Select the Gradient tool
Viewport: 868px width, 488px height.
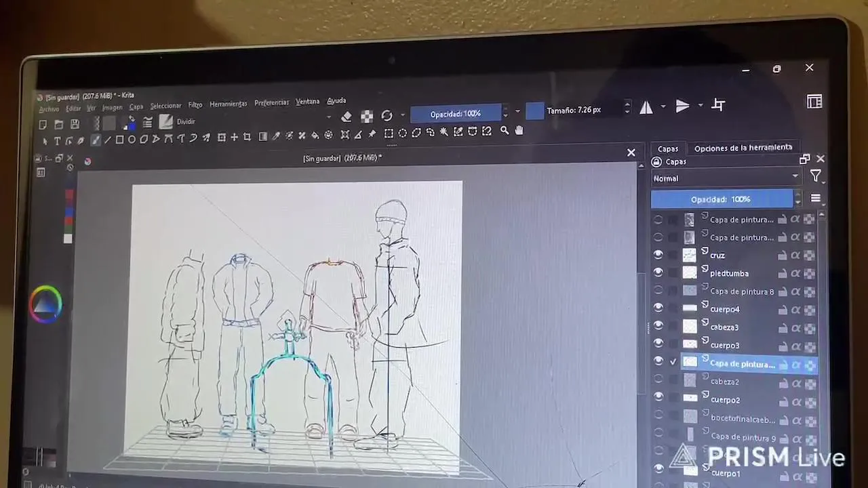coord(263,137)
